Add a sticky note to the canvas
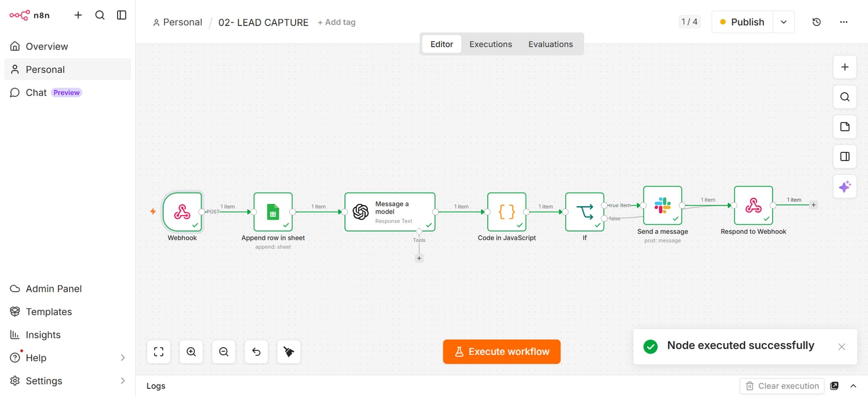 (x=845, y=127)
